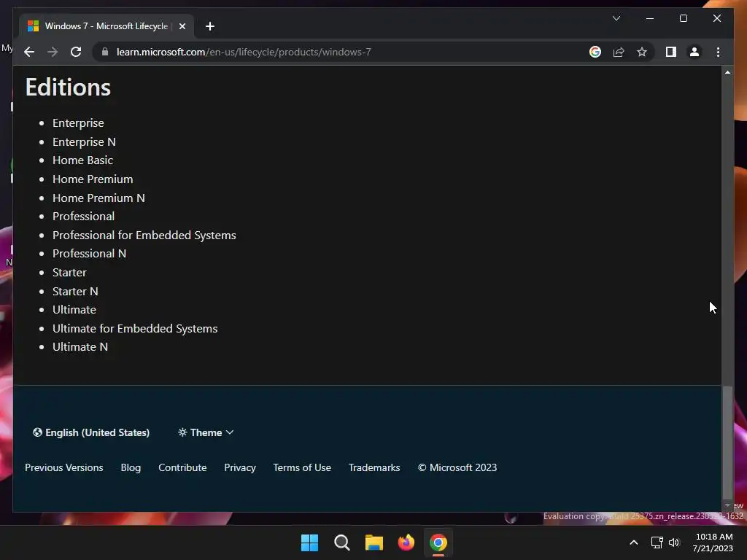
Task: Open Previous Versions link
Action: click(x=64, y=467)
